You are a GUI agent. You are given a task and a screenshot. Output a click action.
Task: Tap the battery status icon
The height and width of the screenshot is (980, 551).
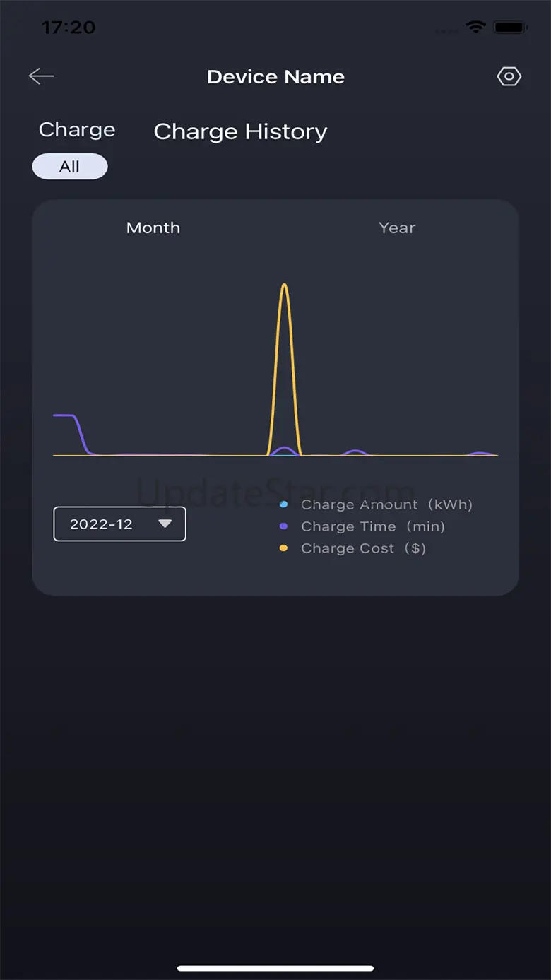coord(510,28)
